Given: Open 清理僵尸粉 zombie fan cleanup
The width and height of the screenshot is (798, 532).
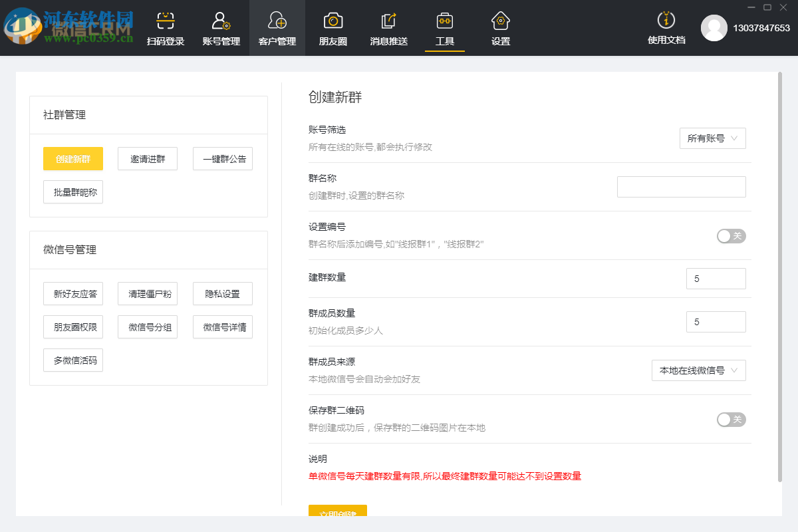Looking at the screenshot, I should click(148, 293).
